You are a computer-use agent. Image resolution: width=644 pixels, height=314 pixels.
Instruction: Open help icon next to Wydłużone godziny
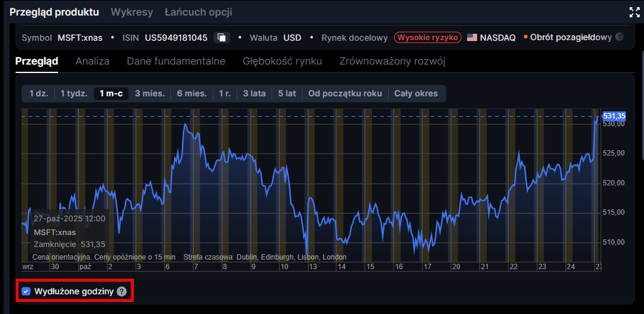coord(121,292)
